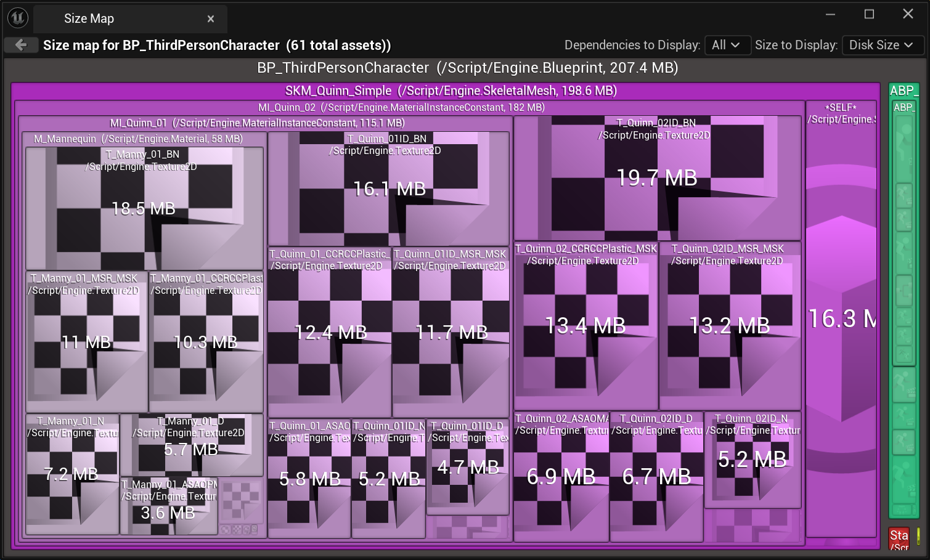Choose the T_Manny_01_MSR_MSK 11 MB tile

click(x=86, y=342)
